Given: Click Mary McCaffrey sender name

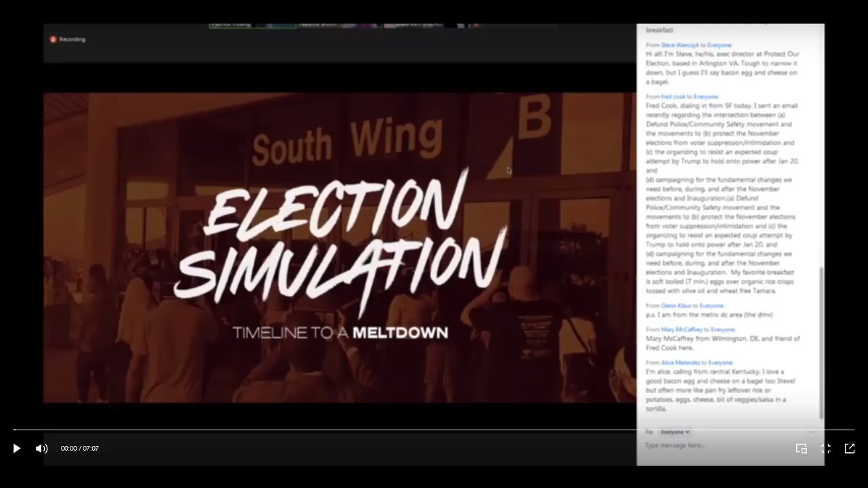Looking at the screenshot, I should (680, 329).
